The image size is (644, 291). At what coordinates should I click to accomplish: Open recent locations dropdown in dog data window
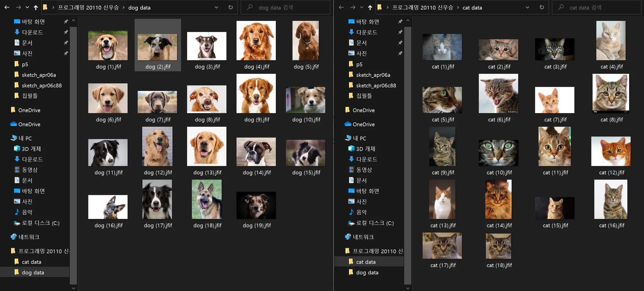[x=27, y=8]
